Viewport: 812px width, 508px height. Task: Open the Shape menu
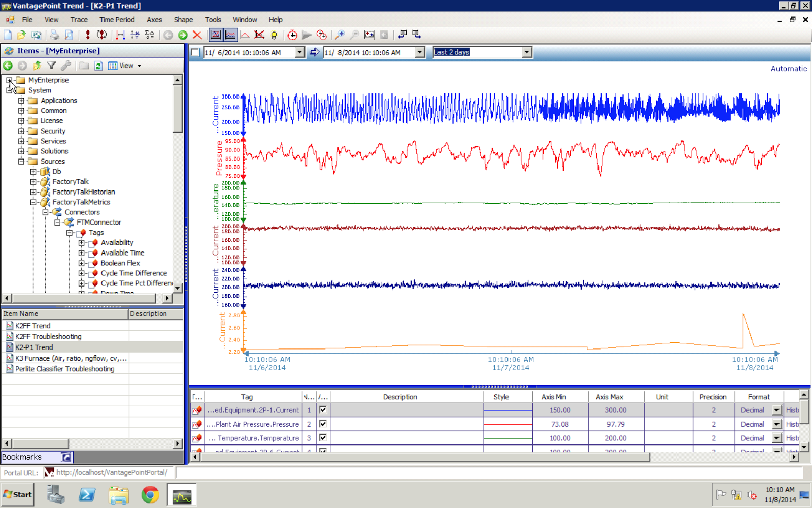[183, 20]
